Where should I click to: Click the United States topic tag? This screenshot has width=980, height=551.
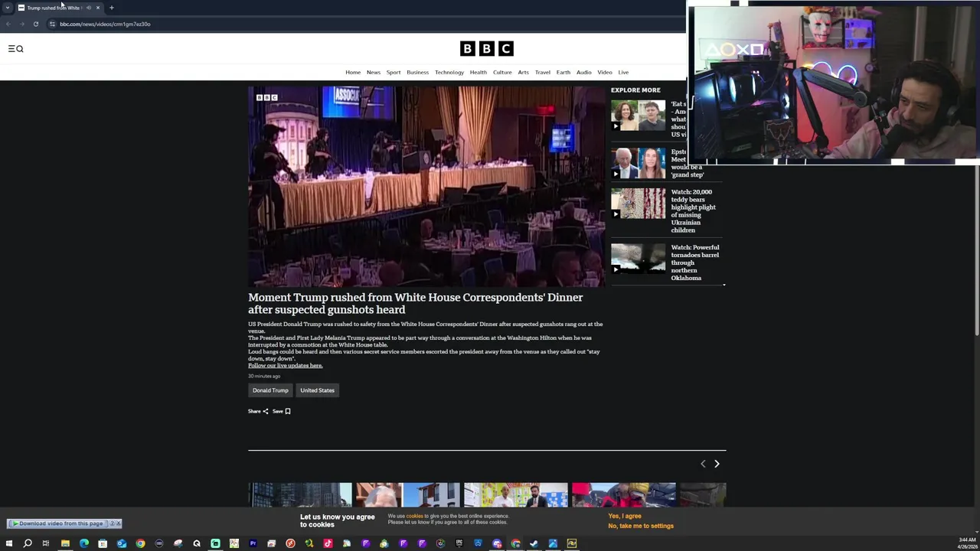(317, 390)
